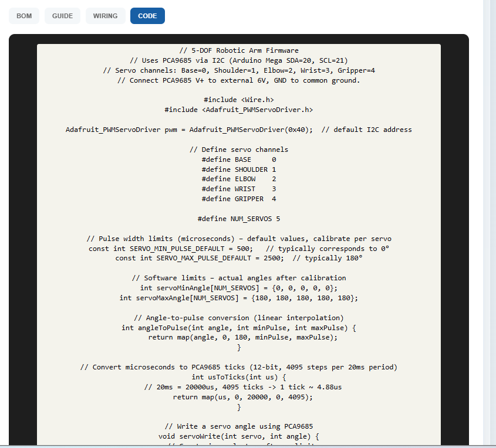The height and width of the screenshot is (448, 496).
Task: Click the '// Convert microseconds to PCA9685 ticks' comment
Action: tap(239, 367)
